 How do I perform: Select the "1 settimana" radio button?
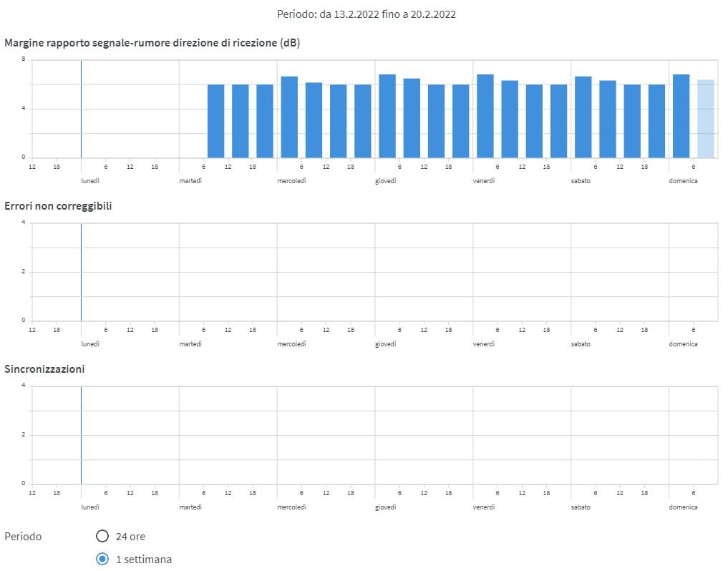102,559
